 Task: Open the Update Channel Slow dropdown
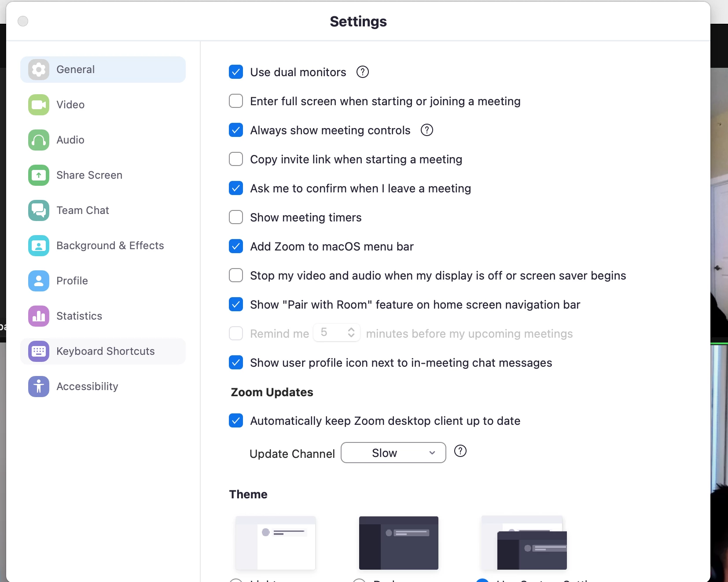click(x=393, y=453)
